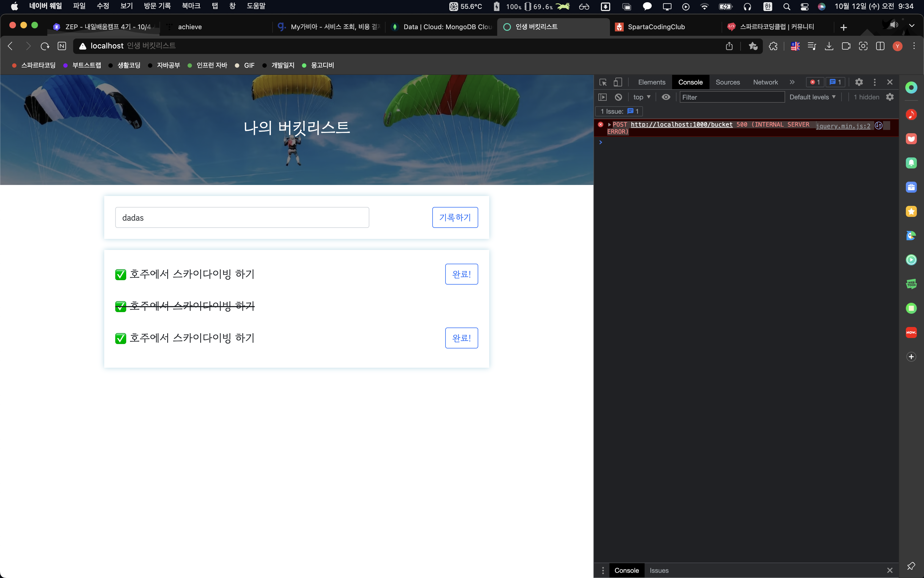Focus the console Filter field
The width and height of the screenshot is (924, 578).
coord(732,97)
